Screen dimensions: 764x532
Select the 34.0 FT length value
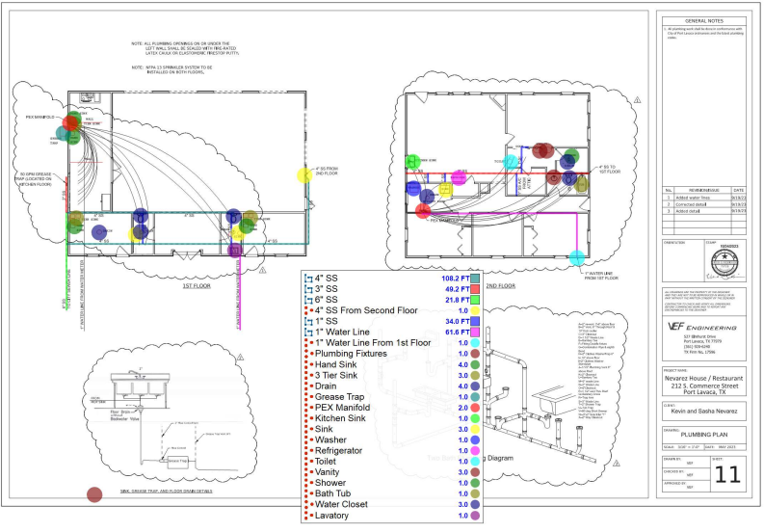tap(457, 321)
